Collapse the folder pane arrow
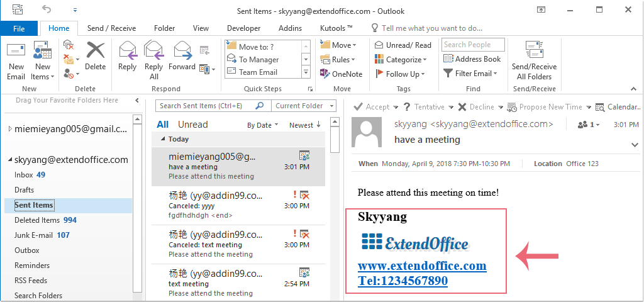Screen dimensions: 644x302 pyautogui.click(x=136, y=100)
